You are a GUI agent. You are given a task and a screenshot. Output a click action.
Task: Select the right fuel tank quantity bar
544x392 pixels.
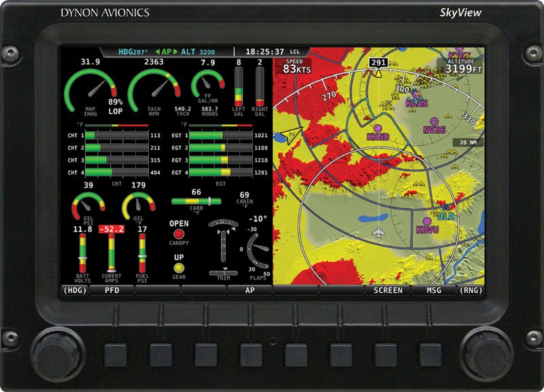pyautogui.click(x=260, y=86)
